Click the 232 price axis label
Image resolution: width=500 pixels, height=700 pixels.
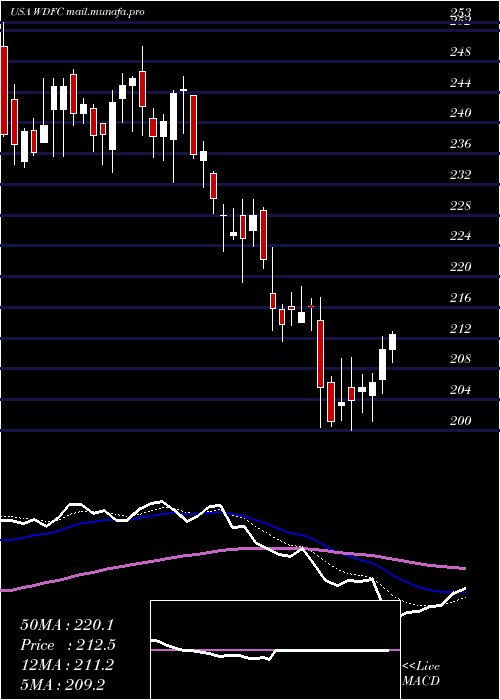click(x=461, y=175)
